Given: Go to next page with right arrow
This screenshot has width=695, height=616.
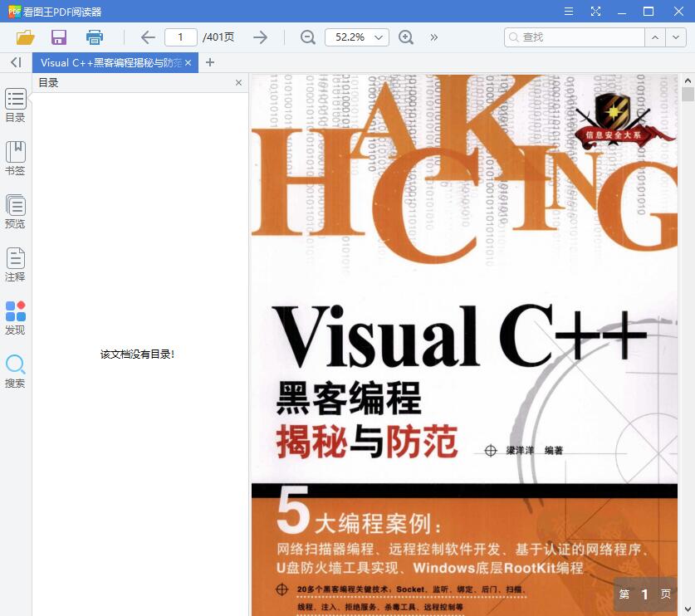Looking at the screenshot, I should [x=260, y=37].
